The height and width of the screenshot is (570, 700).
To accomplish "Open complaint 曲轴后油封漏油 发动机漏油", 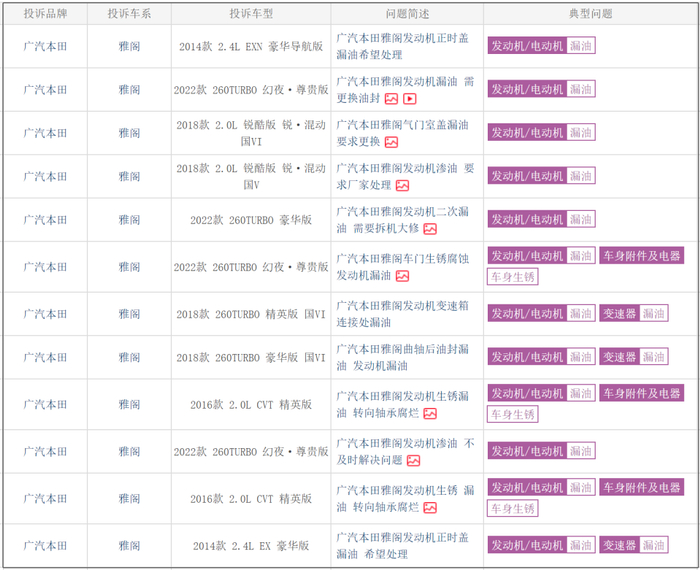I will 402,358.
